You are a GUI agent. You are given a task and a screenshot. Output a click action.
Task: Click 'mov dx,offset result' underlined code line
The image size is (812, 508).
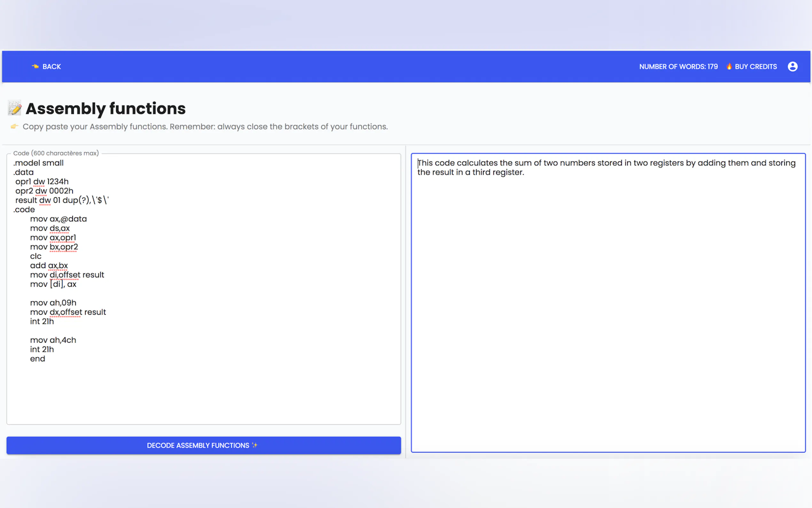pos(68,312)
